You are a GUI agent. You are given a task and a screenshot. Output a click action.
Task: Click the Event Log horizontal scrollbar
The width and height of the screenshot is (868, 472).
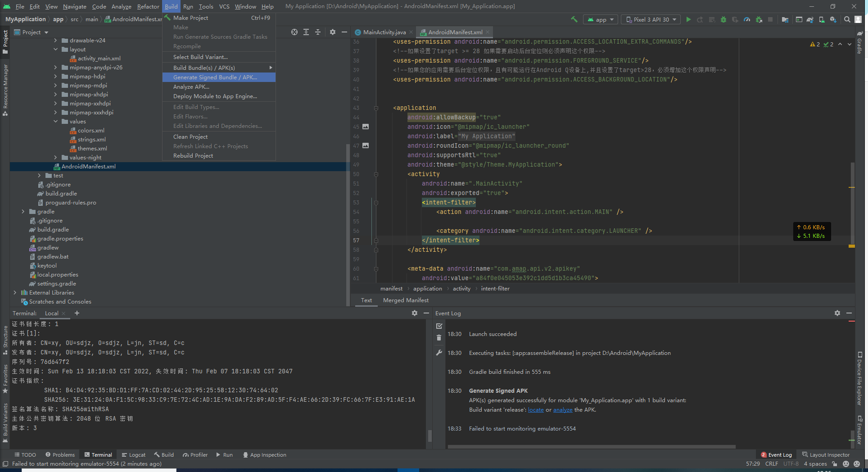pyautogui.click(x=592, y=447)
